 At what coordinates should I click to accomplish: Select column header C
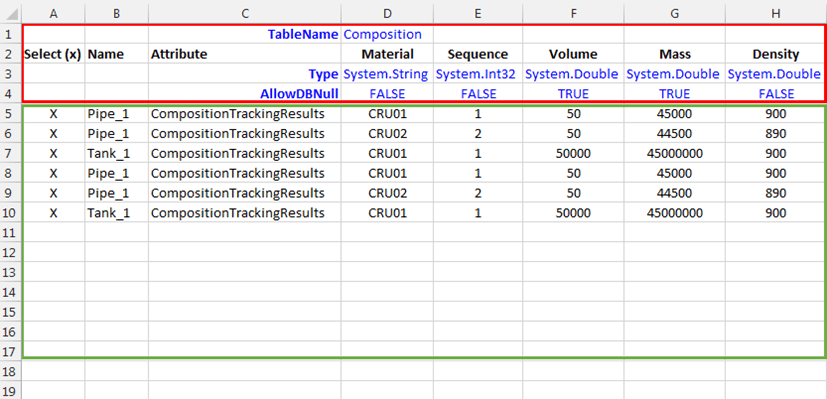coord(245,14)
